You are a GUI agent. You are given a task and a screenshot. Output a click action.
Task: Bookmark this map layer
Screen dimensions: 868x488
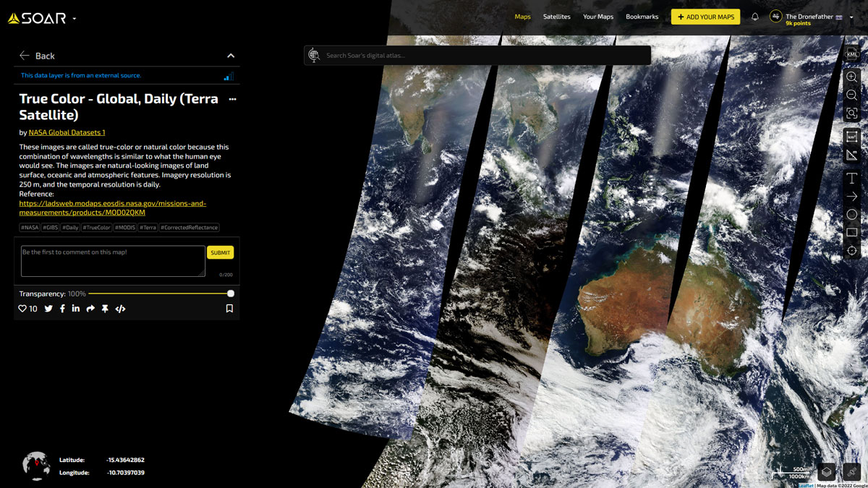(x=229, y=309)
